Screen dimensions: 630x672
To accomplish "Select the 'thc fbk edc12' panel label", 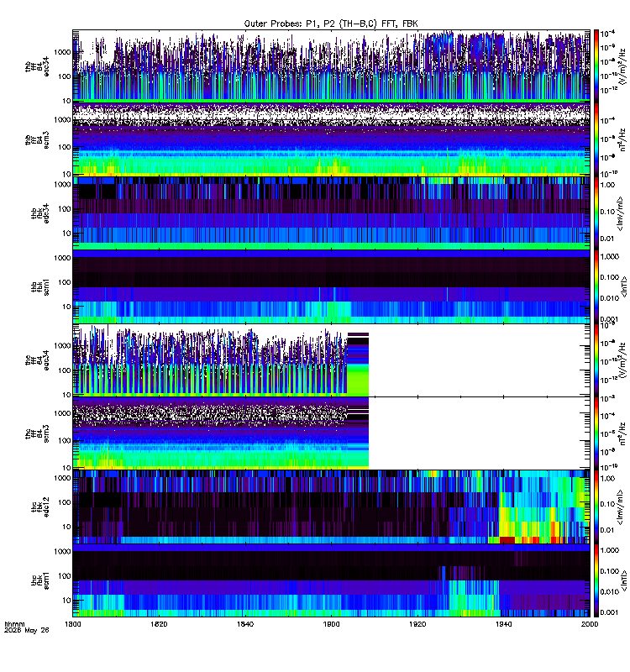I will [40, 507].
